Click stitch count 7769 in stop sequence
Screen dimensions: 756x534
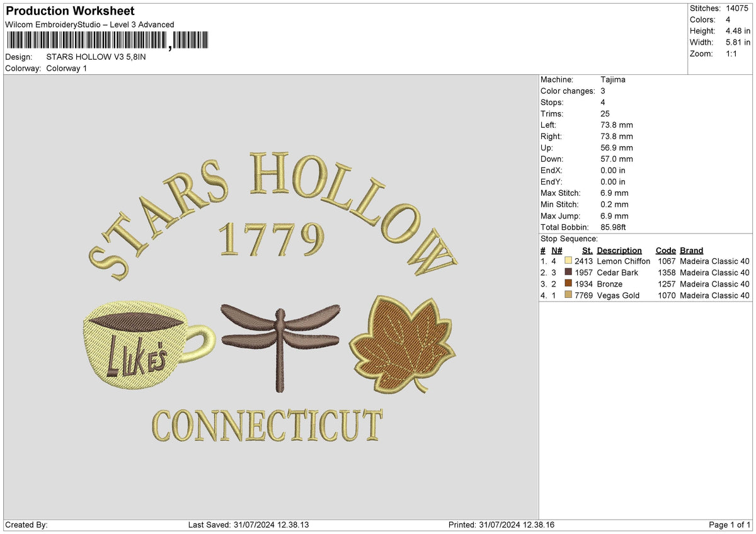[584, 295]
